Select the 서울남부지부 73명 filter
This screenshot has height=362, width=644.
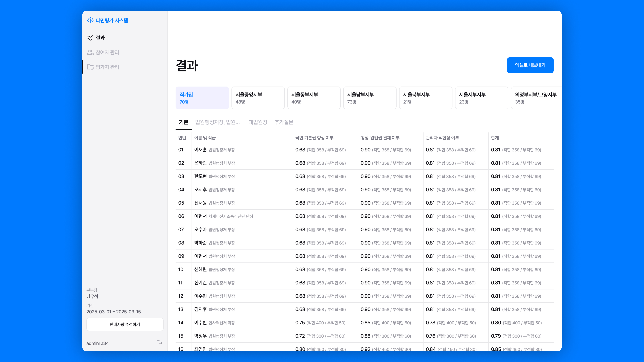click(370, 98)
